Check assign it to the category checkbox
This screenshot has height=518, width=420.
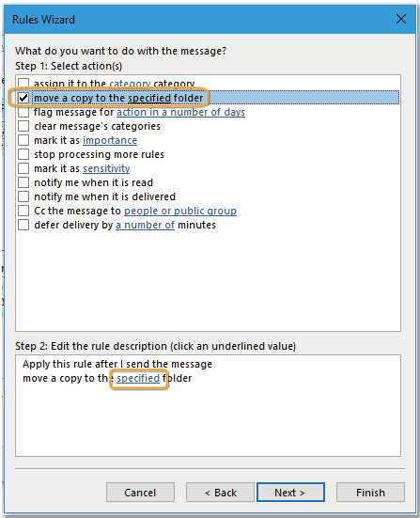pyautogui.click(x=23, y=83)
